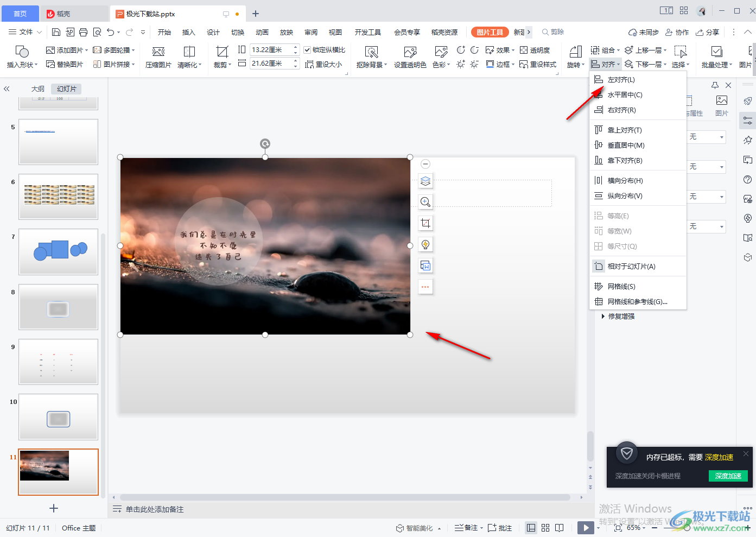Collapse slide panel with double chevron
Screen dimensions: 756x537
[x=7, y=89]
